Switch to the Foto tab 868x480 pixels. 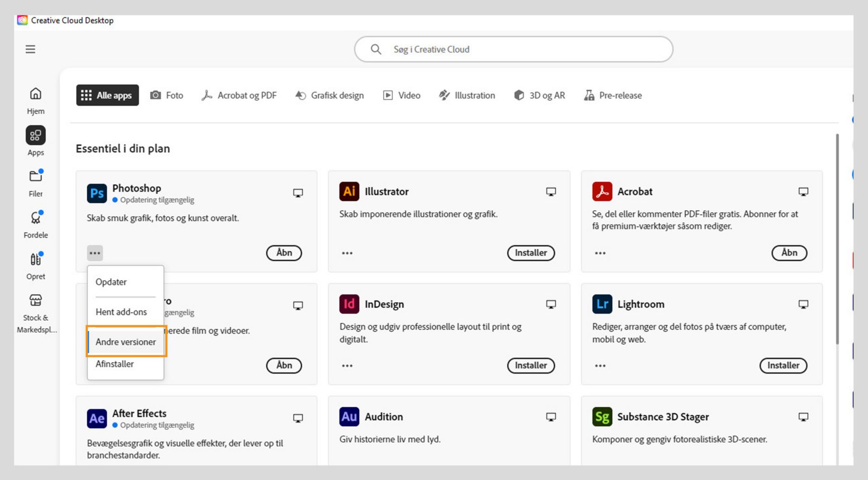click(167, 95)
